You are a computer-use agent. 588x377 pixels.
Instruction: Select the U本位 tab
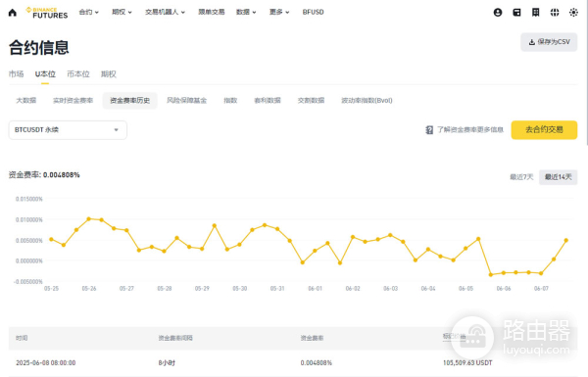45,74
